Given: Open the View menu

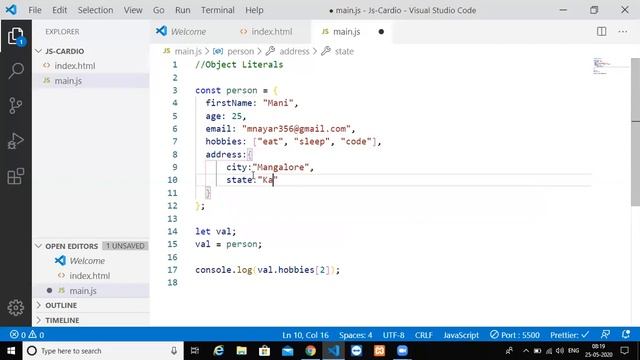Looking at the screenshot, I should click(x=133, y=10).
